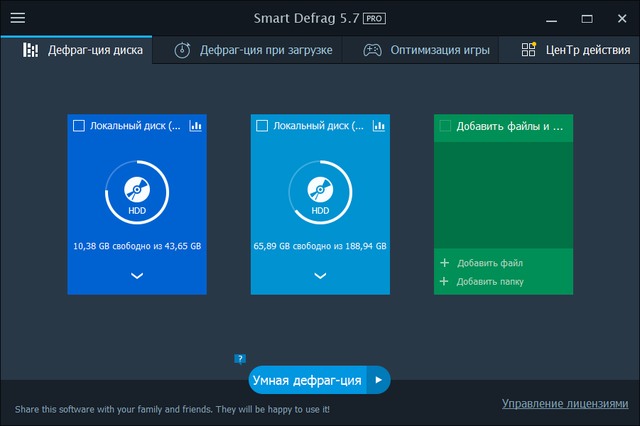The height and width of the screenshot is (426, 640).
Task: Check the second Локальный диск checkbox
Action: click(262, 126)
